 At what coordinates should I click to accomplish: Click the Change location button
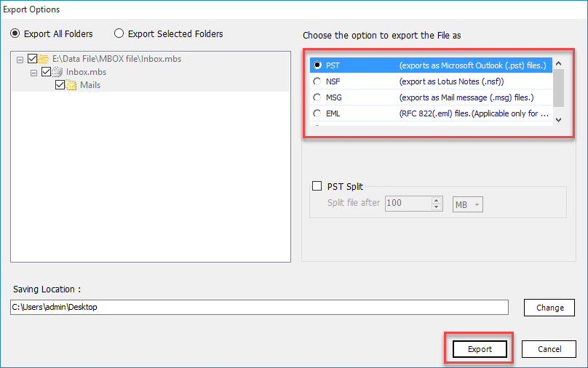pos(549,308)
